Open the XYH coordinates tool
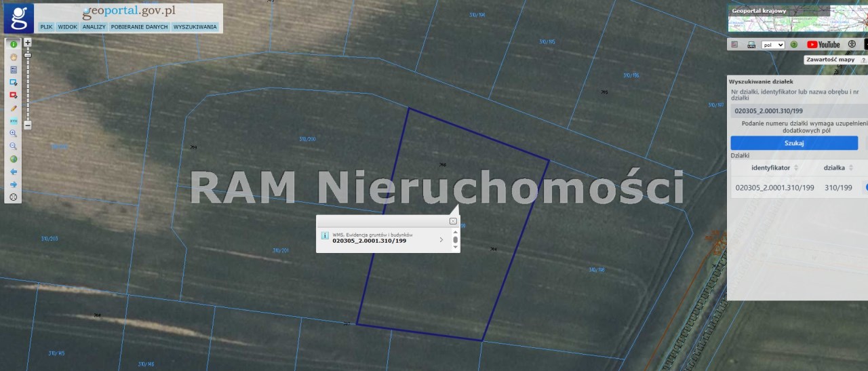 (x=13, y=121)
